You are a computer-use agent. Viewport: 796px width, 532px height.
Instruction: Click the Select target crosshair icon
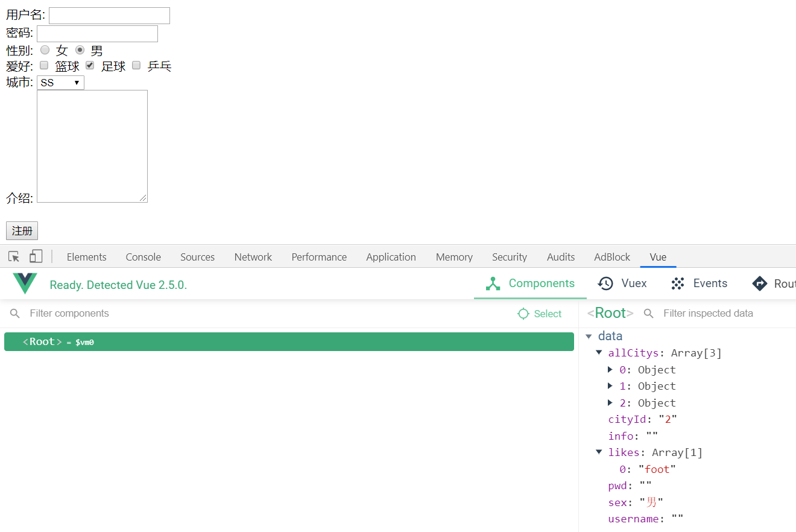[x=523, y=314]
